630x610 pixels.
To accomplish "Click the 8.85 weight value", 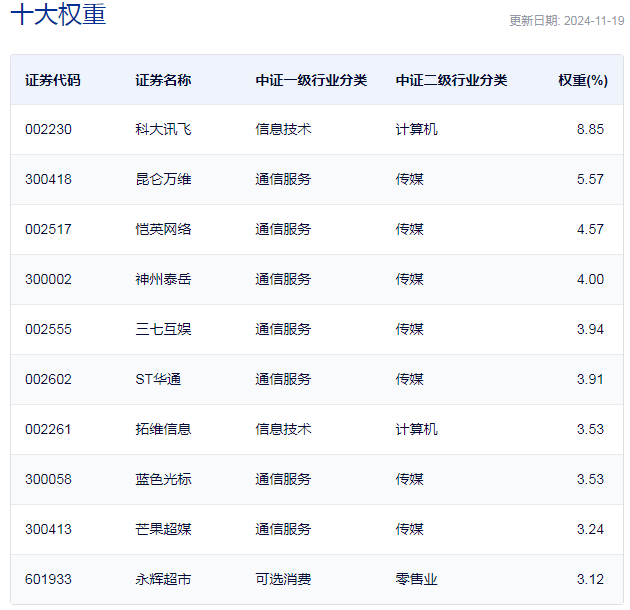I will pyautogui.click(x=590, y=129).
